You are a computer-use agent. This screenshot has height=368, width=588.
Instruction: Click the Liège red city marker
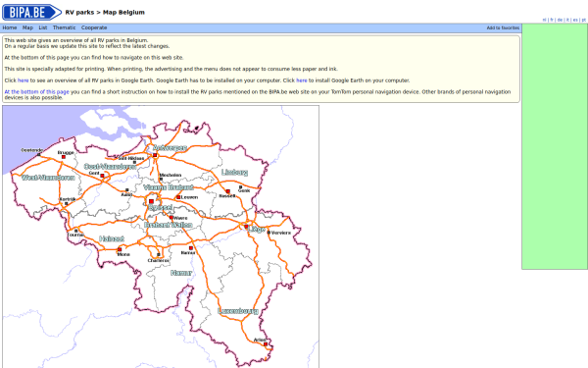(246, 227)
